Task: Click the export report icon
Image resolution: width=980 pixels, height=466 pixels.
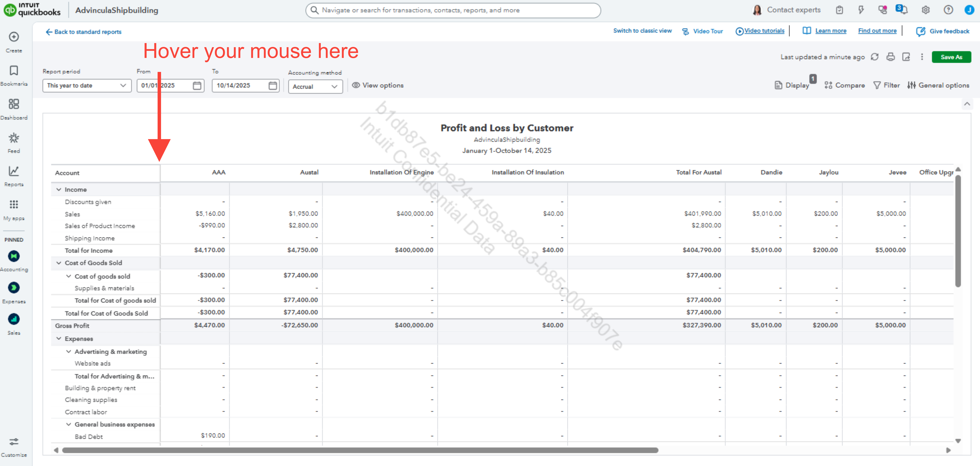Action: [x=906, y=57]
